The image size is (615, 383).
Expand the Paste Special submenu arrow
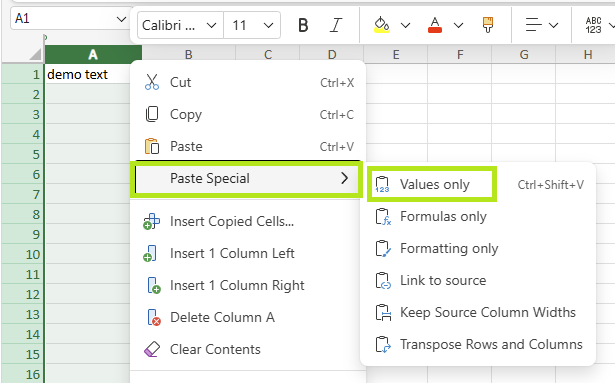point(344,178)
